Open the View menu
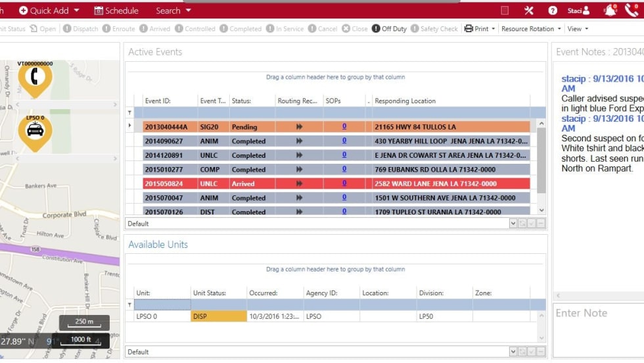Viewport: 644px width, 363px height. [578, 29]
